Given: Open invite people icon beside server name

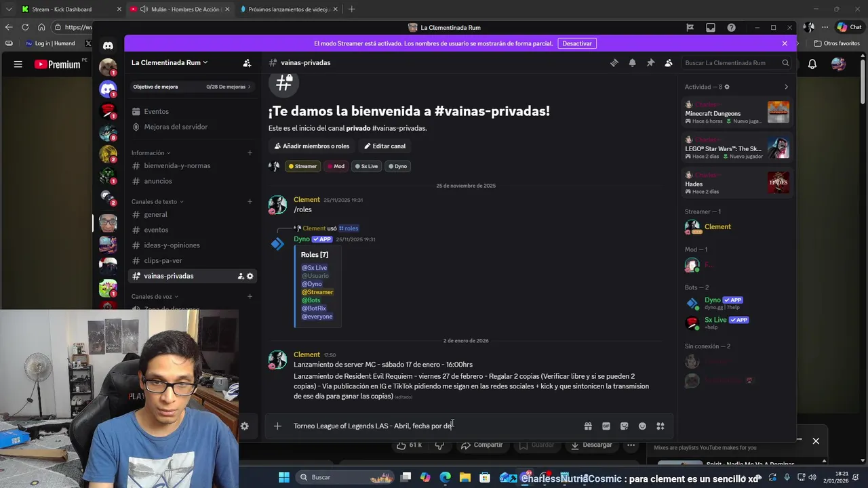Looking at the screenshot, I should [x=247, y=62].
